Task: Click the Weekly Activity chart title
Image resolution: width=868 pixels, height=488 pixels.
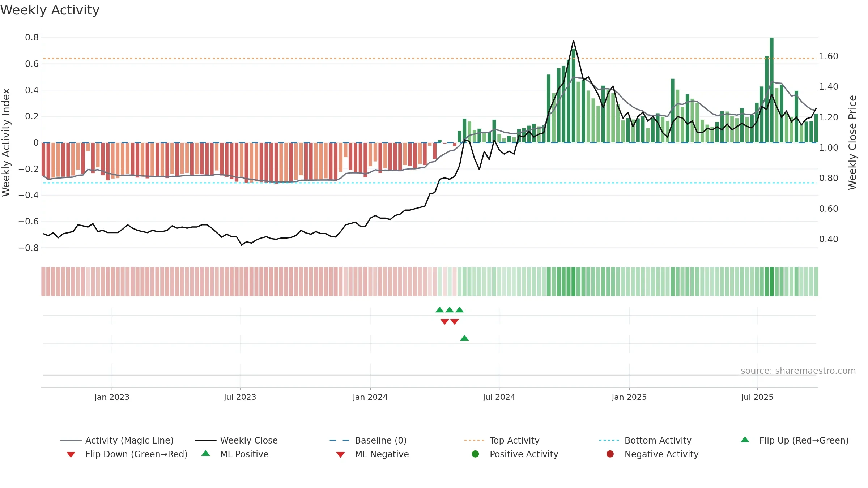Action: (50, 10)
